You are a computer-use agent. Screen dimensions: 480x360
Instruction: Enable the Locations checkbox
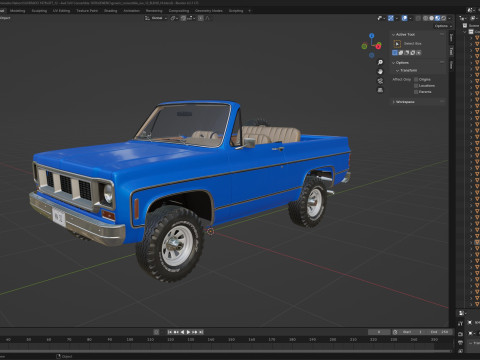click(416, 86)
